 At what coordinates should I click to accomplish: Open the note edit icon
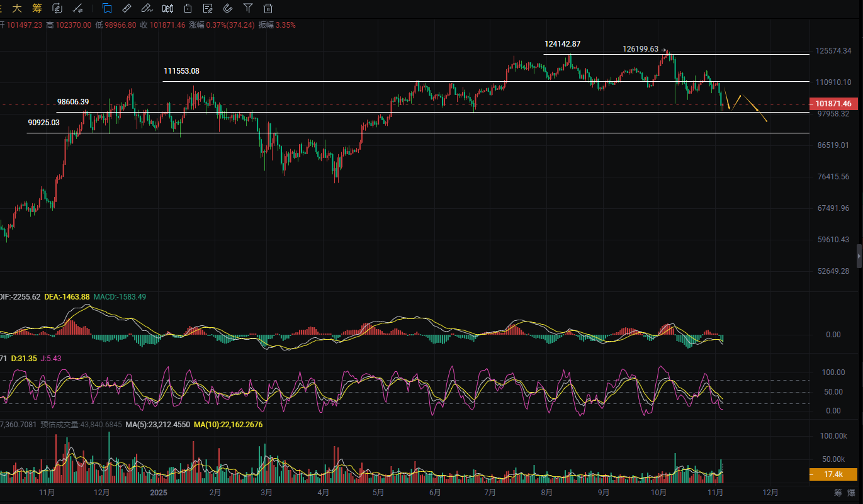208,8
